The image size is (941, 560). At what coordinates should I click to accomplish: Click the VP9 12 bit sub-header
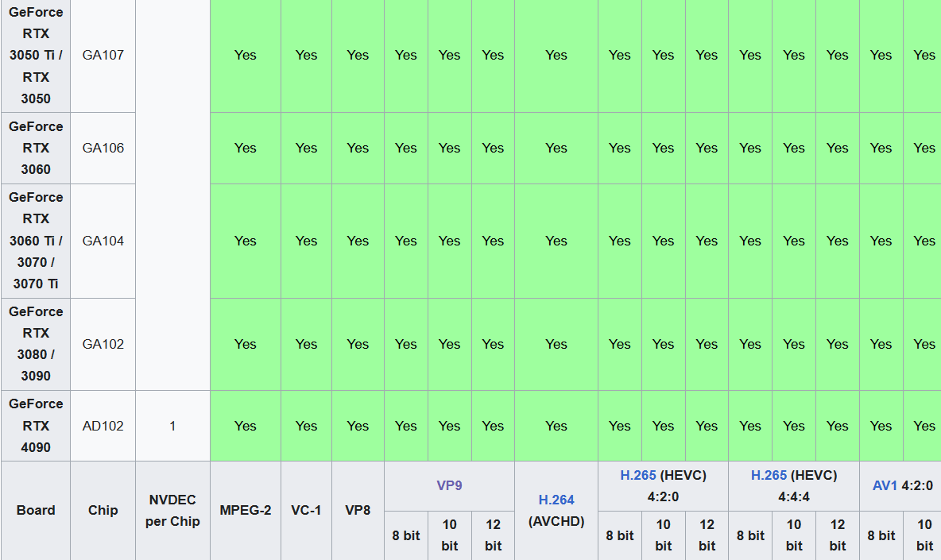tap(494, 535)
